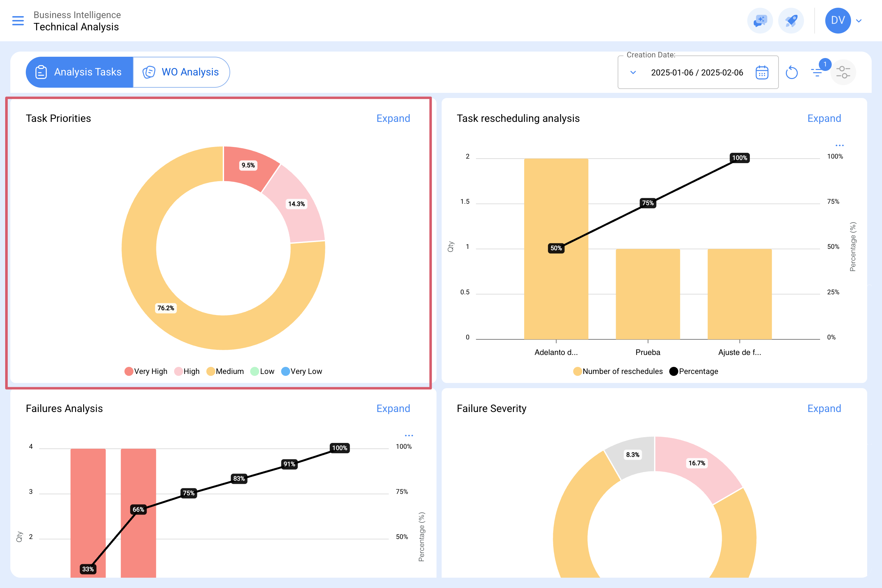This screenshot has width=882, height=588.
Task: Switch to the WO Analysis tab
Action: (181, 72)
